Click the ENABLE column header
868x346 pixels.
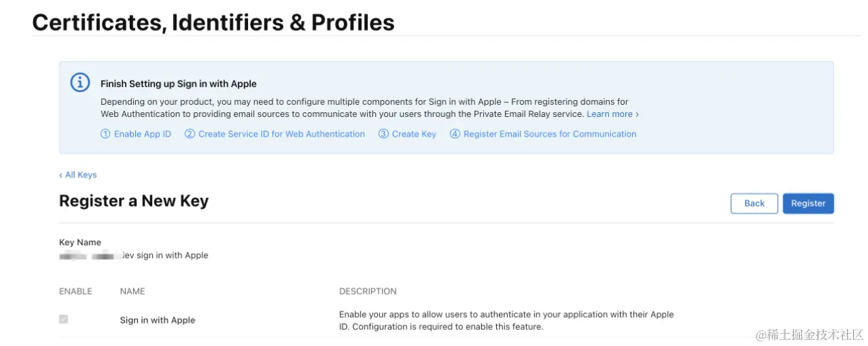pyautogui.click(x=75, y=291)
